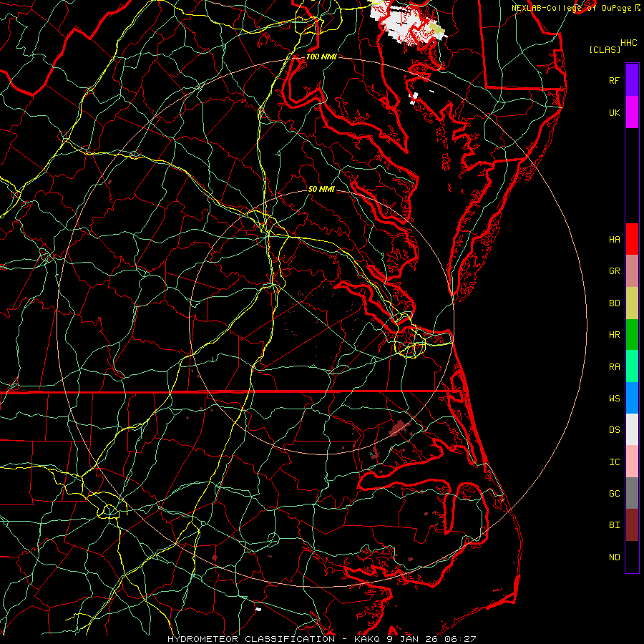Click the "UK" legend label
Image resolution: width=644 pixels, height=644 pixels.
[x=614, y=112]
